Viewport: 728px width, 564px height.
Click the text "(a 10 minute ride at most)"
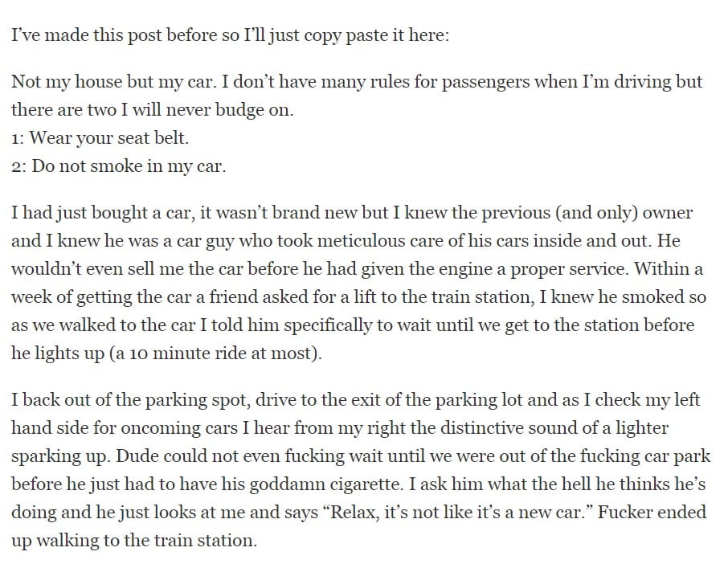215,354
